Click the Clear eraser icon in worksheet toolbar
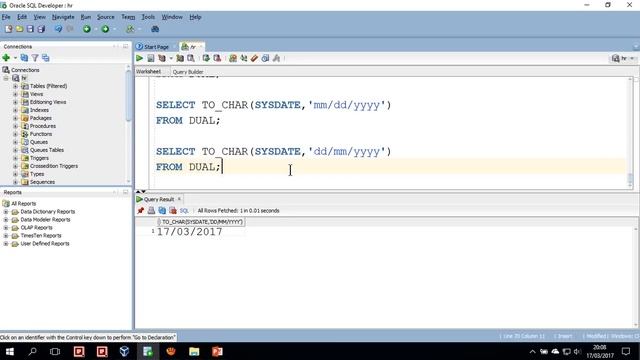The width and height of the screenshot is (640, 360). [x=254, y=58]
